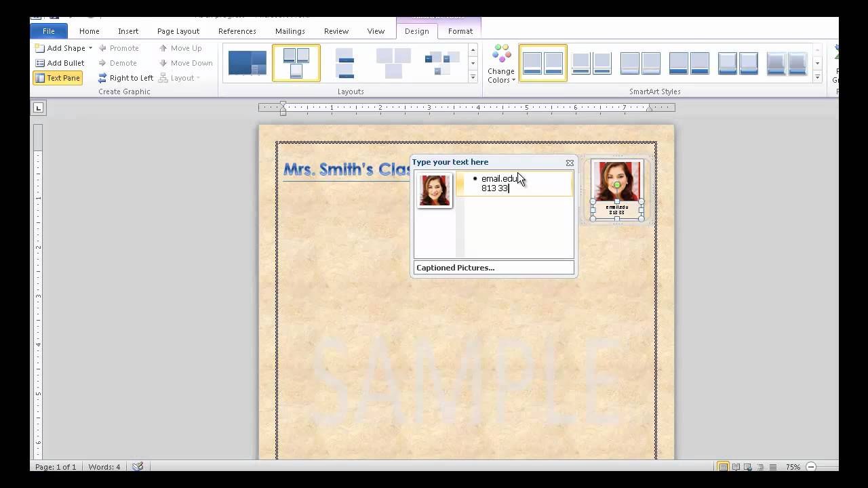868x488 pixels.
Task: Open the References tab
Action: [237, 31]
